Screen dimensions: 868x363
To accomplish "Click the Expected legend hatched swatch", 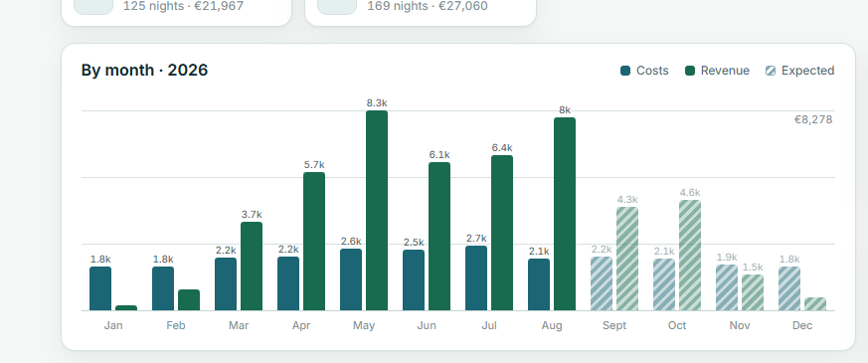I will (x=771, y=71).
